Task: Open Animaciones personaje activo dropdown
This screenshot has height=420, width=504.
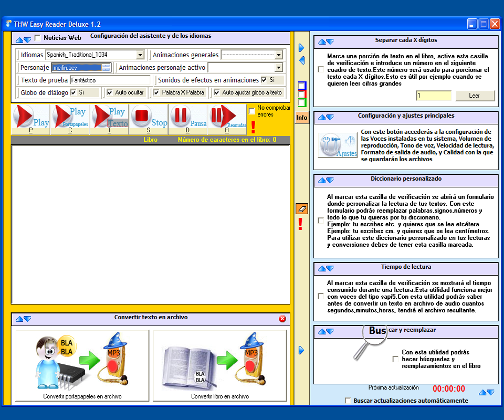Action: (x=279, y=68)
